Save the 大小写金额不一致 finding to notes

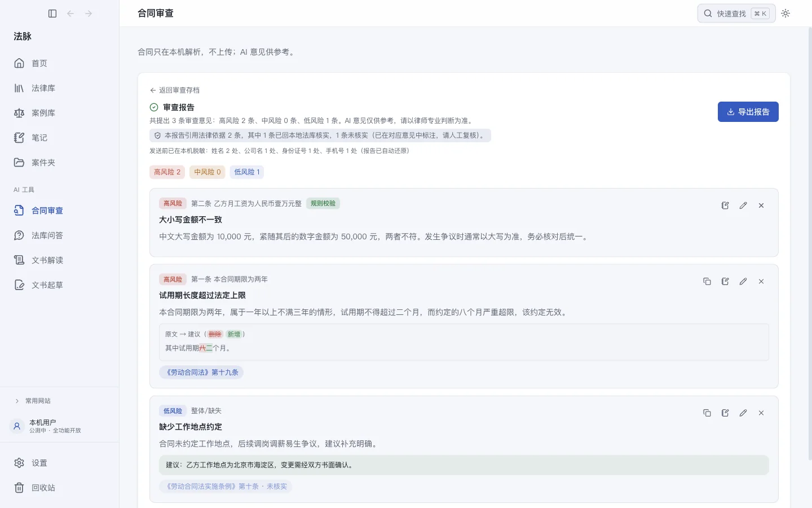pyautogui.click(x=725, y=205)
